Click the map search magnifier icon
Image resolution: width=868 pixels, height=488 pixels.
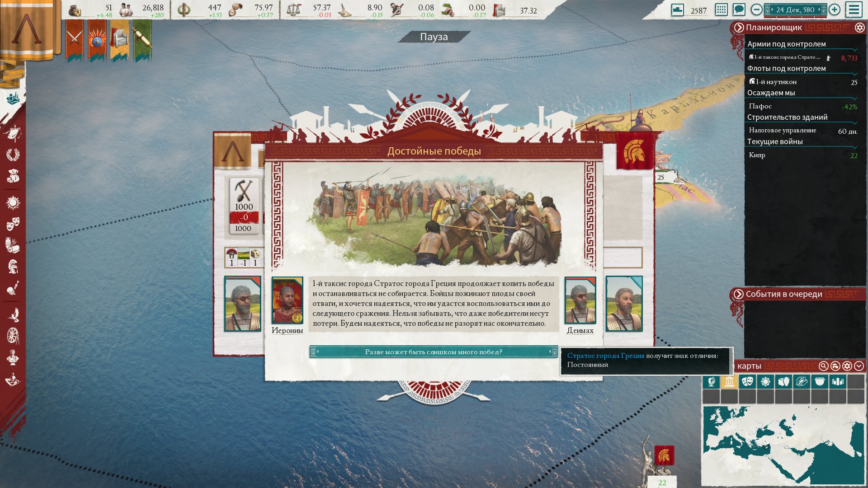pyautogui.click(x=823, y=366)
